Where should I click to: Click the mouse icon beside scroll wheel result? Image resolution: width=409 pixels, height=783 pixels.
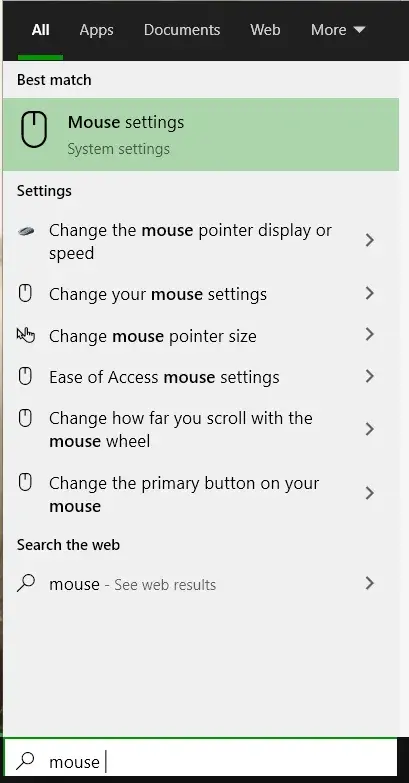point(25,418)
